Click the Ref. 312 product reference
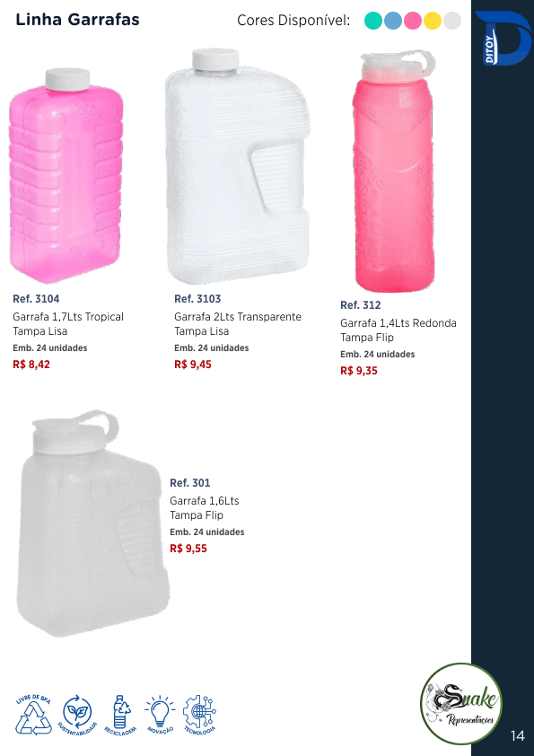 [361, 305]
